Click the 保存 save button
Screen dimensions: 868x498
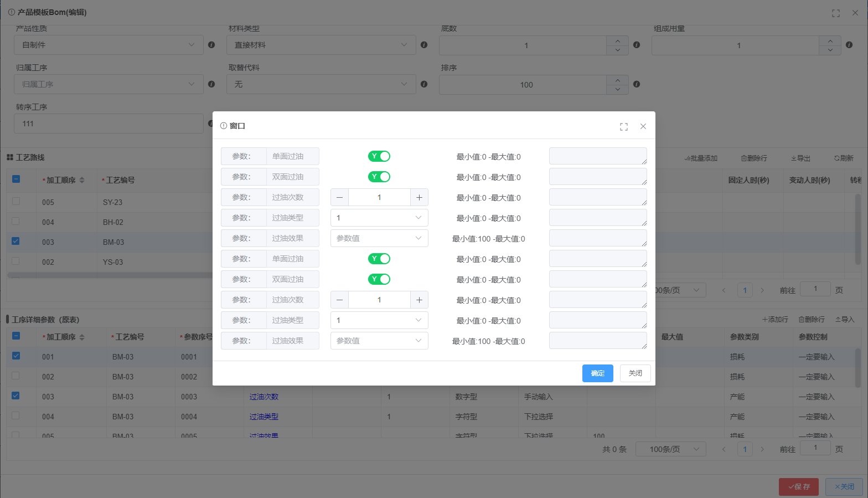(799, 487)
